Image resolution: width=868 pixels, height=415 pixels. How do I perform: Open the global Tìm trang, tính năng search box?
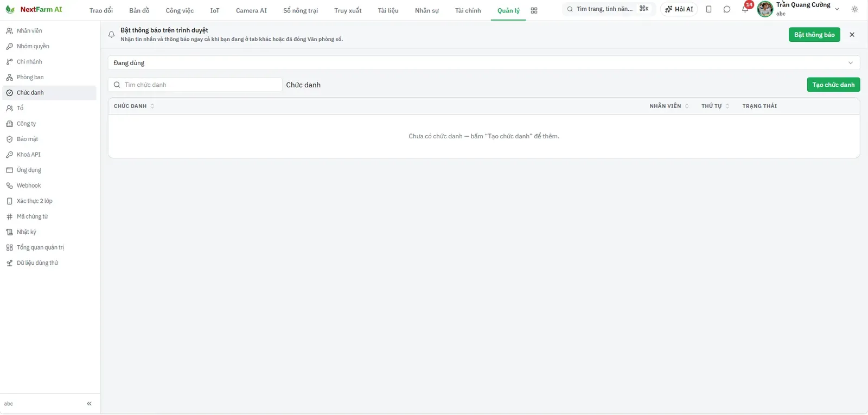pyautogui.click(x=608, y=9)
